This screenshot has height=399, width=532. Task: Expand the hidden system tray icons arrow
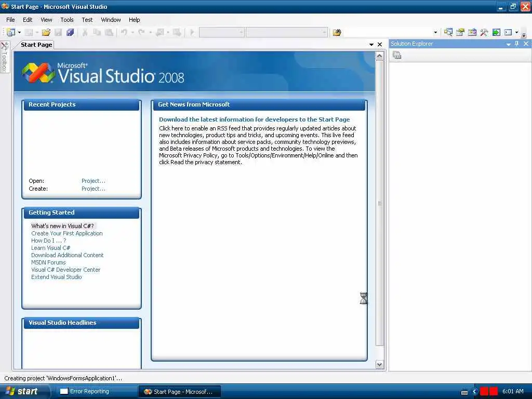click(475, 392)
